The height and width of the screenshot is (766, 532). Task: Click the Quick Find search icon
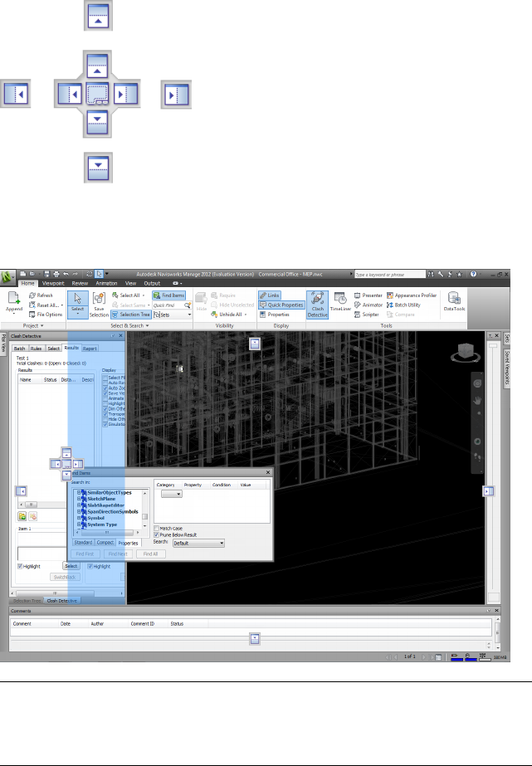tap(187, 305)
